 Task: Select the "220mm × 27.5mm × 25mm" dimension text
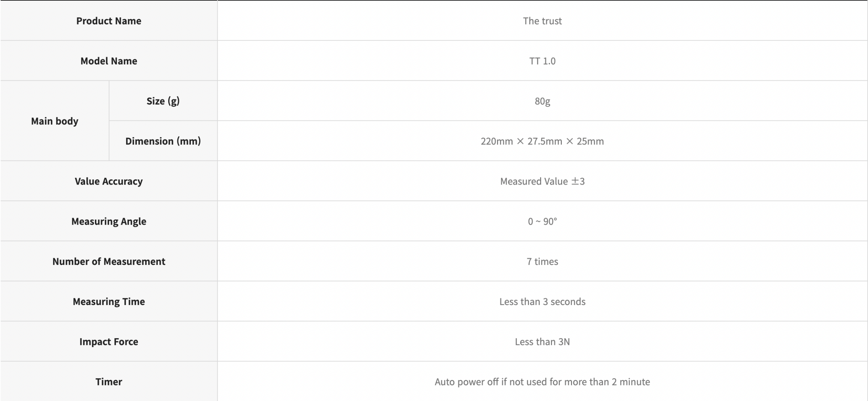coord(542,141)
